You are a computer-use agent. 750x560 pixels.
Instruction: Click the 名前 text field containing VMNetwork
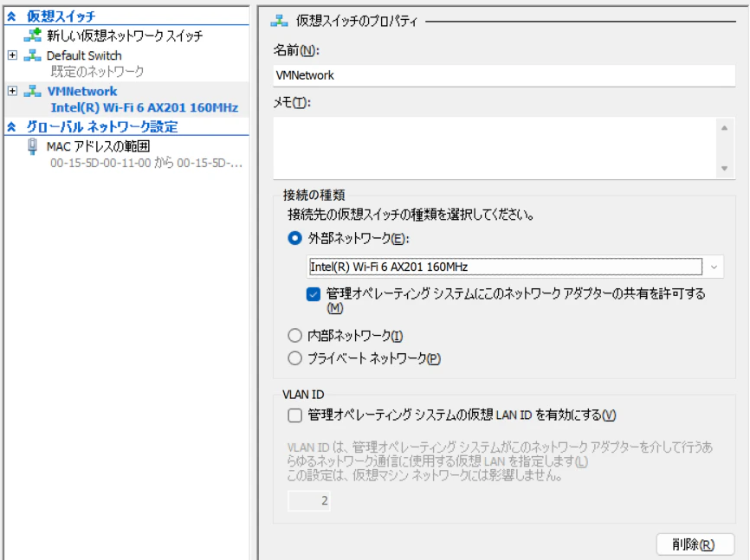(x=504, y=75)
